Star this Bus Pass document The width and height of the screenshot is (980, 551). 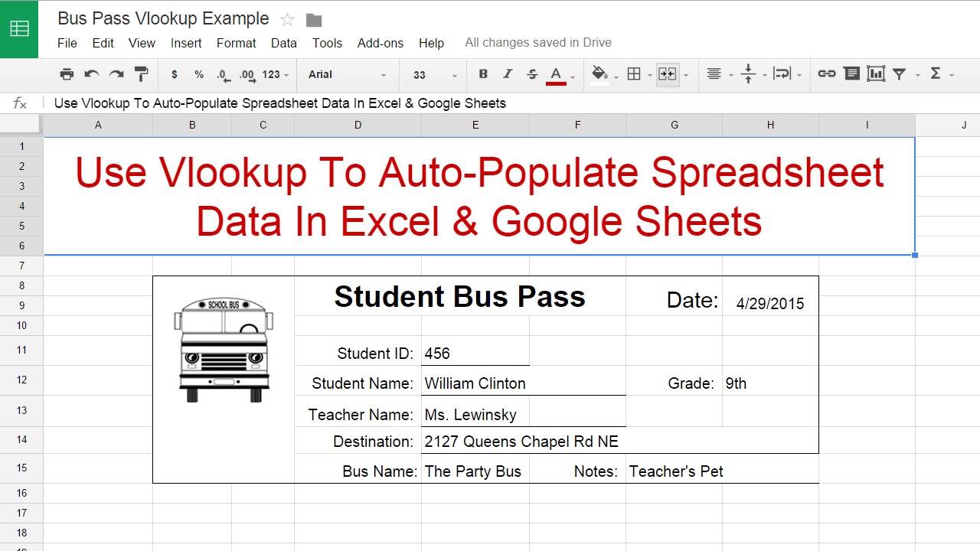tap(287, 20)
